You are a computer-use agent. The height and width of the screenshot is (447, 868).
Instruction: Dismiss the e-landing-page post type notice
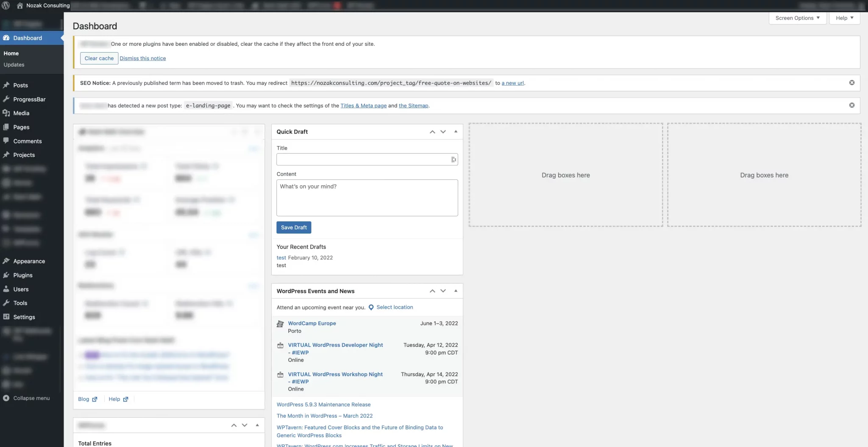(851, 105)
